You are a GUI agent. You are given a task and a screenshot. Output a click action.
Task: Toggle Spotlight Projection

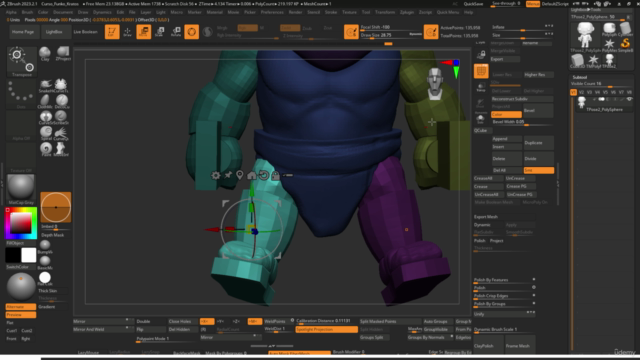tap(327, 329)
